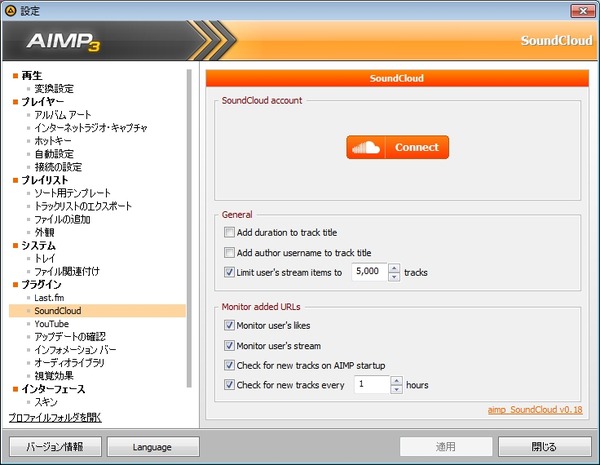The width and height of the screenshot is (600, 465).
Task: Open 視覚効果 settings
Action: (x=54, y=376)
